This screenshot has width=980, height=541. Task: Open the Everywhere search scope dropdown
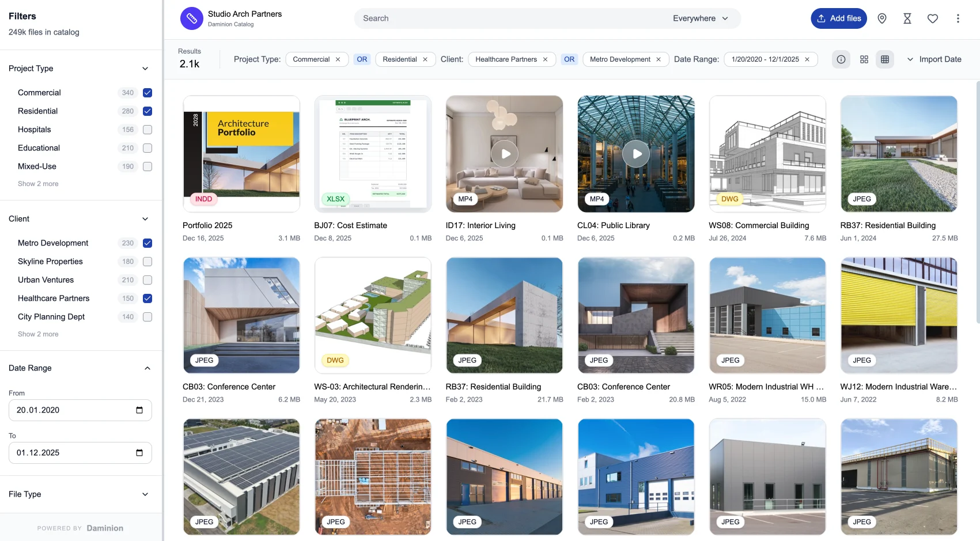[x=700, y=18]
